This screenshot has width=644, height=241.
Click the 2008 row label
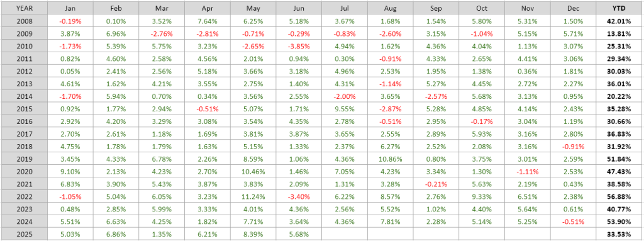25,21
